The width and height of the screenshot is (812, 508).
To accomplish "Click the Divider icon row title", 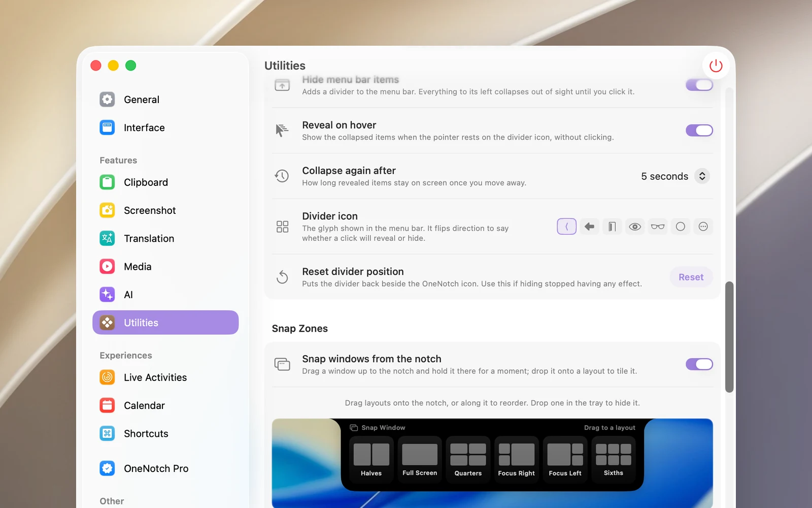I will click(x=330, y=216).
